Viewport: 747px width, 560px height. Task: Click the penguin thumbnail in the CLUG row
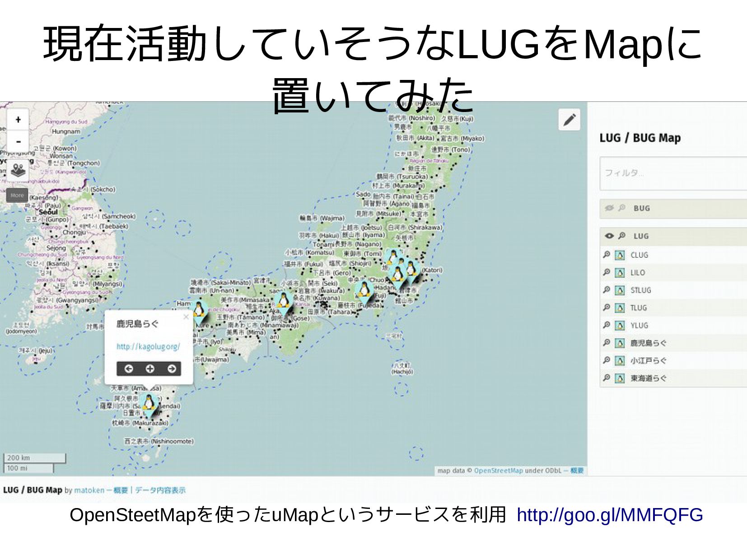620,256
